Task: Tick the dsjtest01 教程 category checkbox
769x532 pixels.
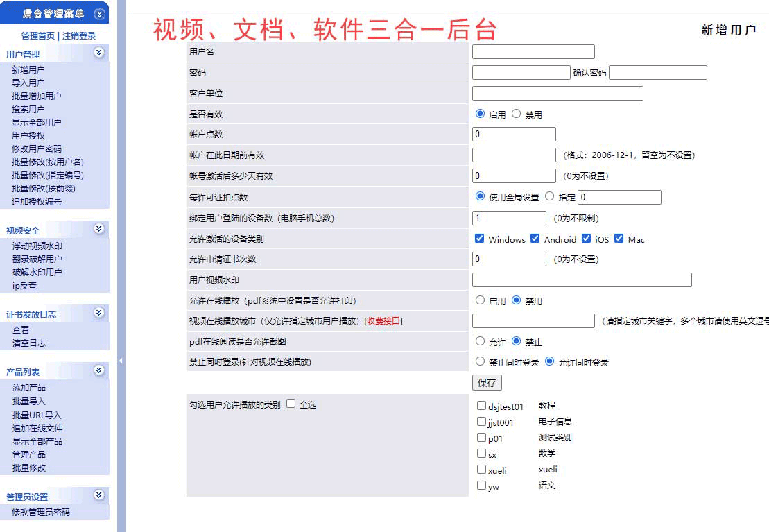Action: pos(481,406)
